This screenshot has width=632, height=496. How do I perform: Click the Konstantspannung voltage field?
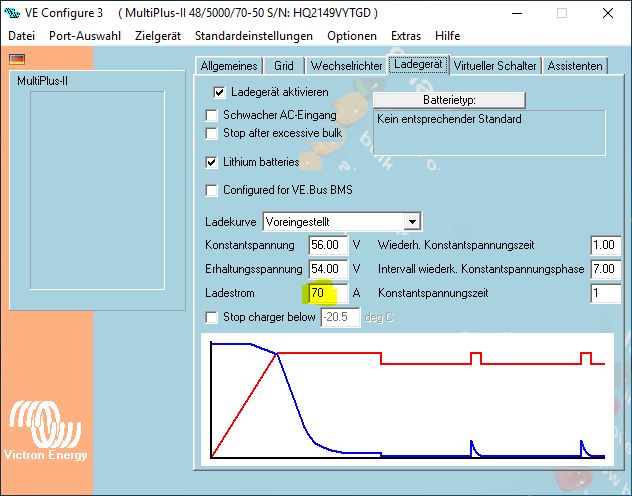click(x=328, y=245)
